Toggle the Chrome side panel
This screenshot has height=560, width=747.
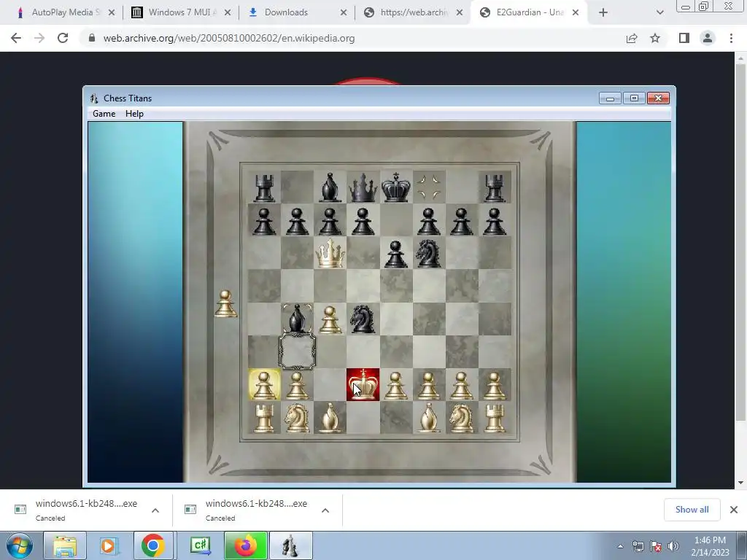click(684, 38)
